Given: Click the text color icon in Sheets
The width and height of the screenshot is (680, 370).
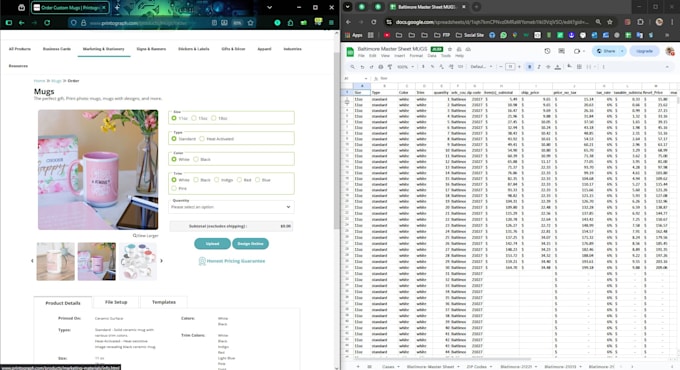Looking at the screenshot, I should [558, 67].
